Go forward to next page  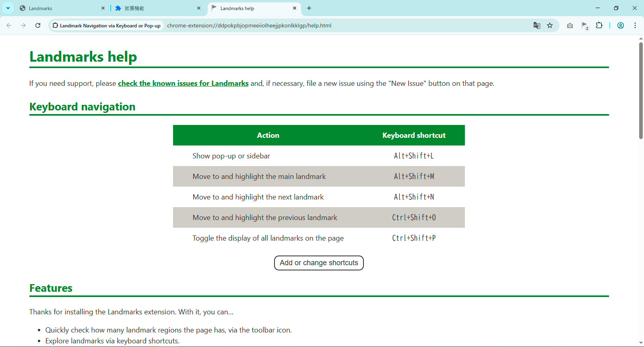click(x=23, y=25)
